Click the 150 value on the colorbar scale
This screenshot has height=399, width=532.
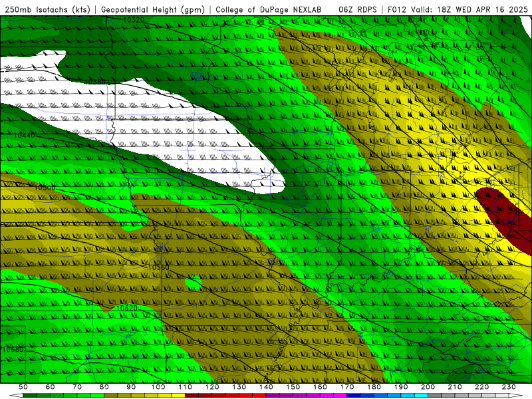[293, 387]
